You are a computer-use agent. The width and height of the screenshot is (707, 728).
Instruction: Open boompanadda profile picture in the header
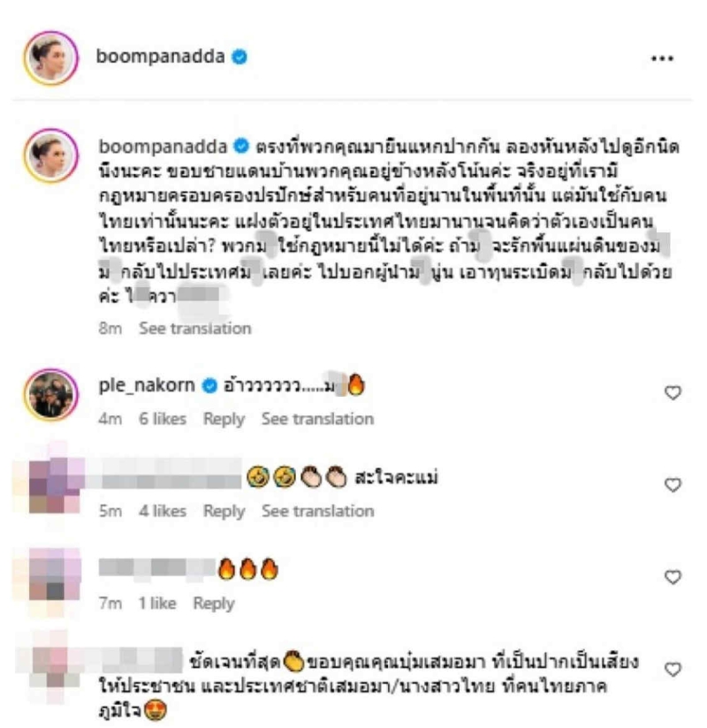point(51,58)
